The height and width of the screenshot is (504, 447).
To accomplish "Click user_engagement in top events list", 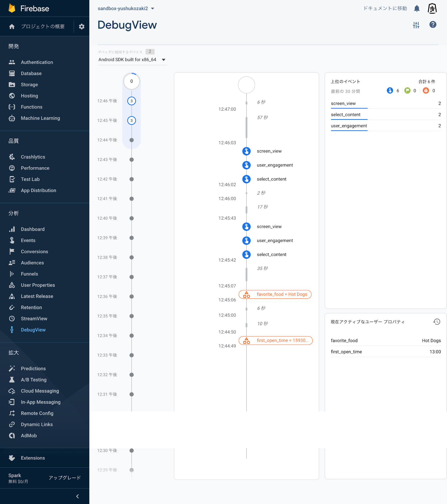I will pos(386,126).
